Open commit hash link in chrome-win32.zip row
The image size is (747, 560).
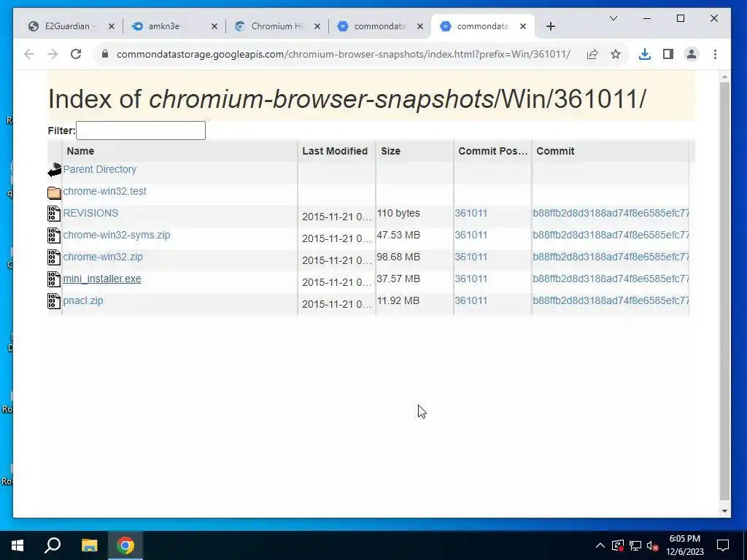pyautogui.click(x=611, y=257)
